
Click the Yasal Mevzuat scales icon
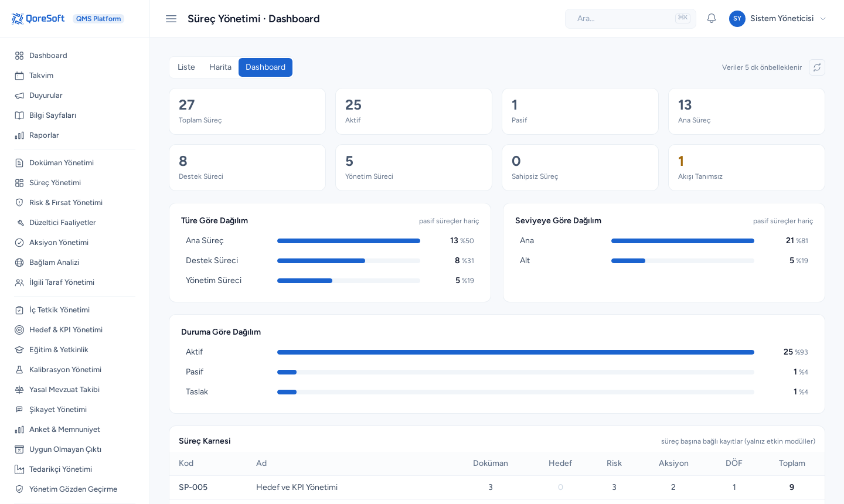coord(19,390)
